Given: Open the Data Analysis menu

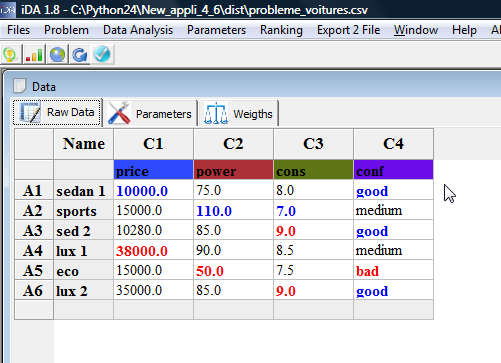Looking at the screenshot, I should [138, 30].
